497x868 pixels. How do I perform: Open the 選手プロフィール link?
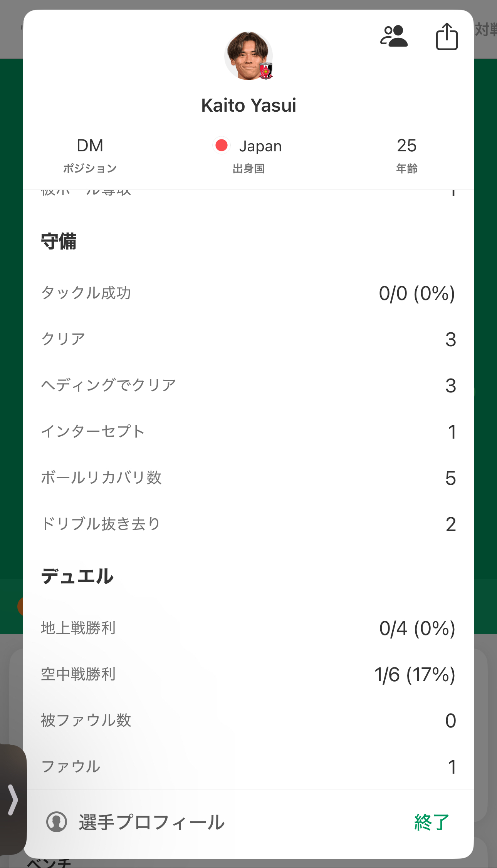pos(151,822)
